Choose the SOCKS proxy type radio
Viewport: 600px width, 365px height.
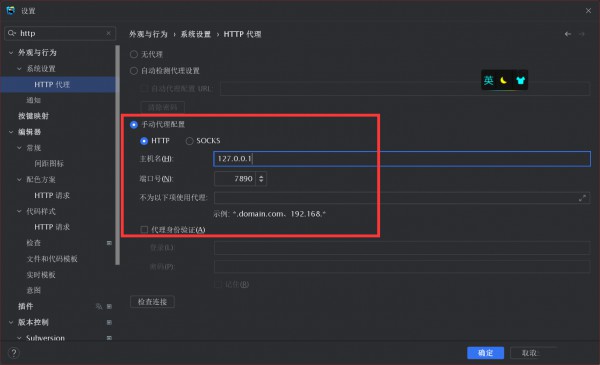click(x=189, y=141)
